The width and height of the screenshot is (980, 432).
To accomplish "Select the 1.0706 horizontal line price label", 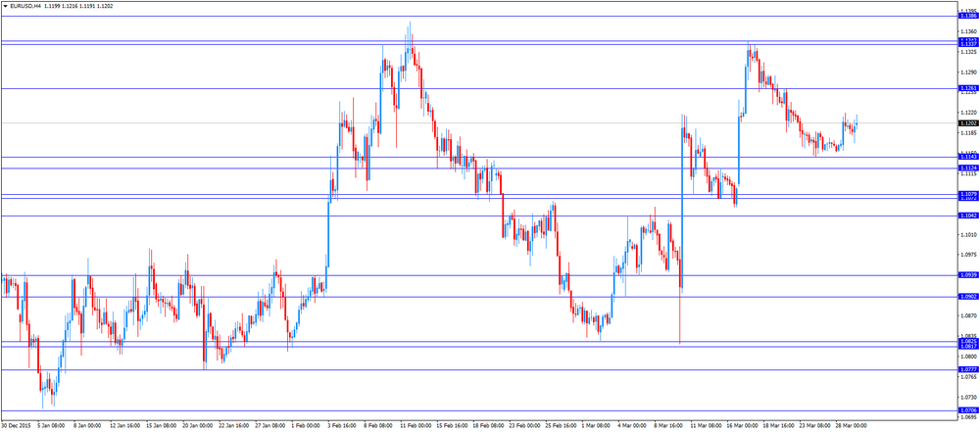I will coord(970,410).
